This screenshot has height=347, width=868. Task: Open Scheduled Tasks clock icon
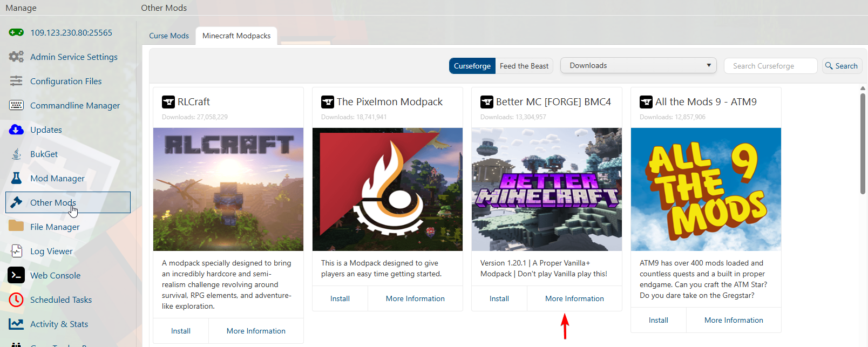(16, 300)
